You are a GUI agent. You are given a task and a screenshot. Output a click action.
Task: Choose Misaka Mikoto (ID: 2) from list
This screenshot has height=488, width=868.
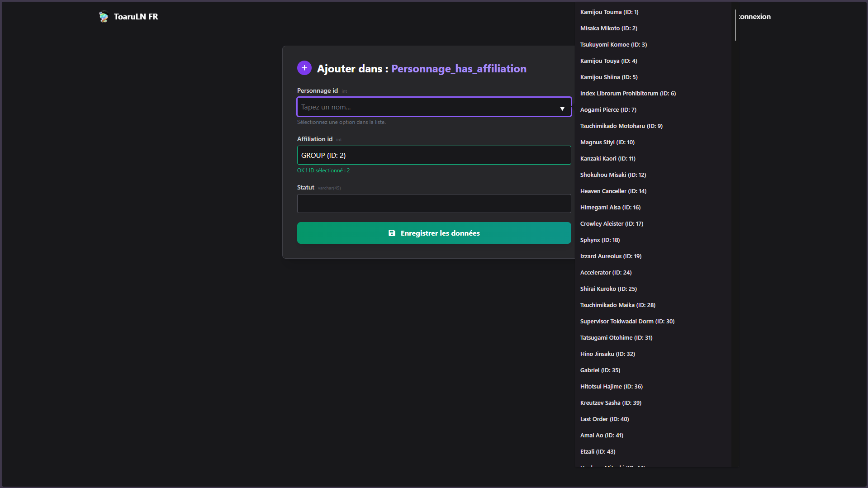tap(608, 28)
